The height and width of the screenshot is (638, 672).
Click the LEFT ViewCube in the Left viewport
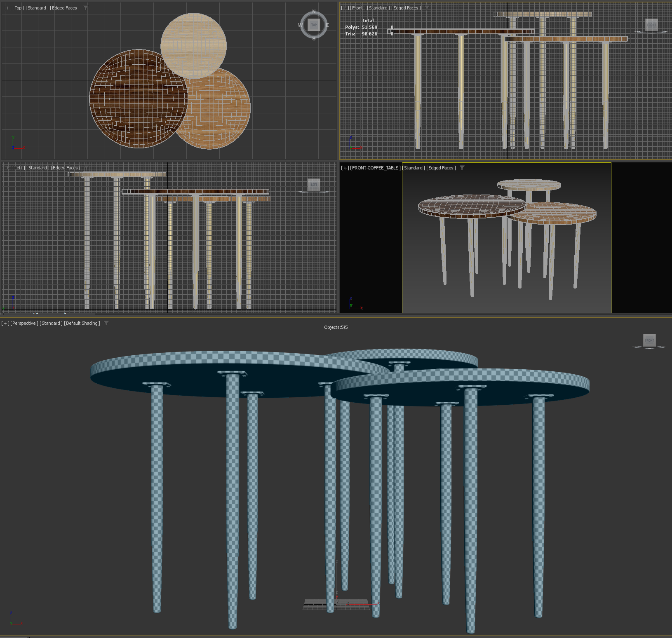pos(314,185)
